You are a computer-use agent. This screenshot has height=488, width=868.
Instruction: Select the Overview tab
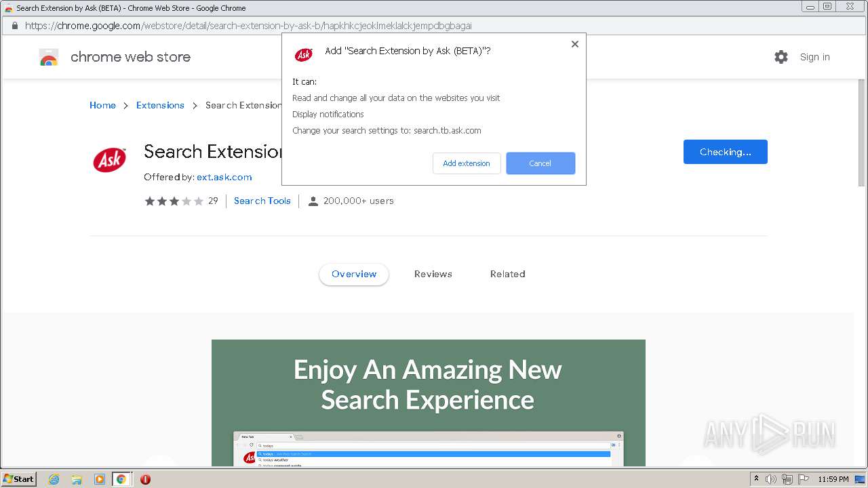click(354, 274)
